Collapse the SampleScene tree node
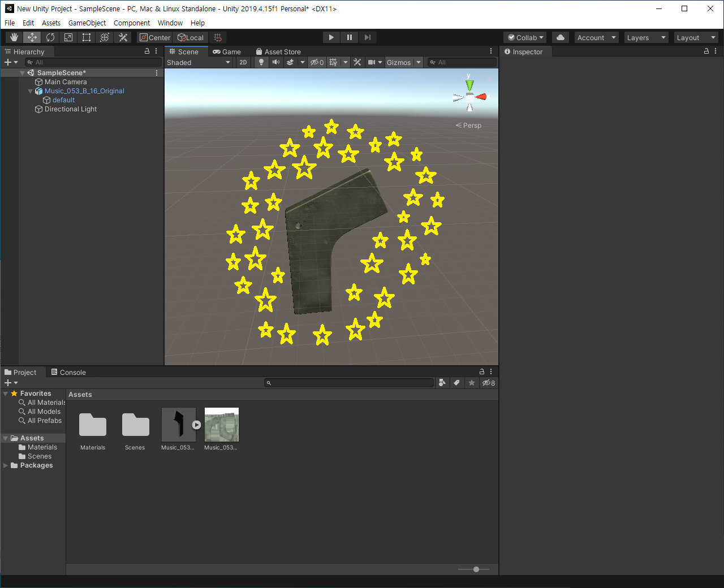The width and height of the screenshot is (724, 588). (23, 73)
